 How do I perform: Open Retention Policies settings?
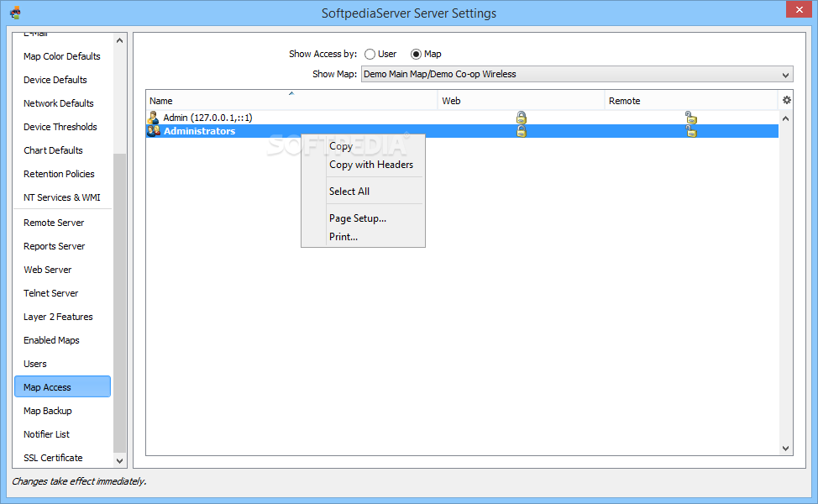[x=62, y=174]
